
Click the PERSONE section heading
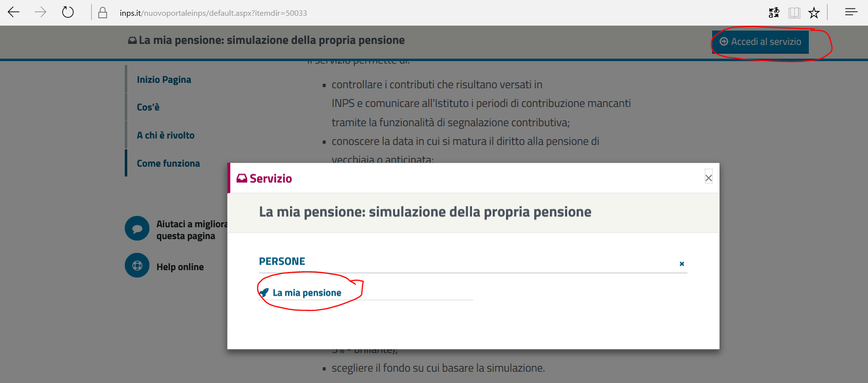[282, 262]
